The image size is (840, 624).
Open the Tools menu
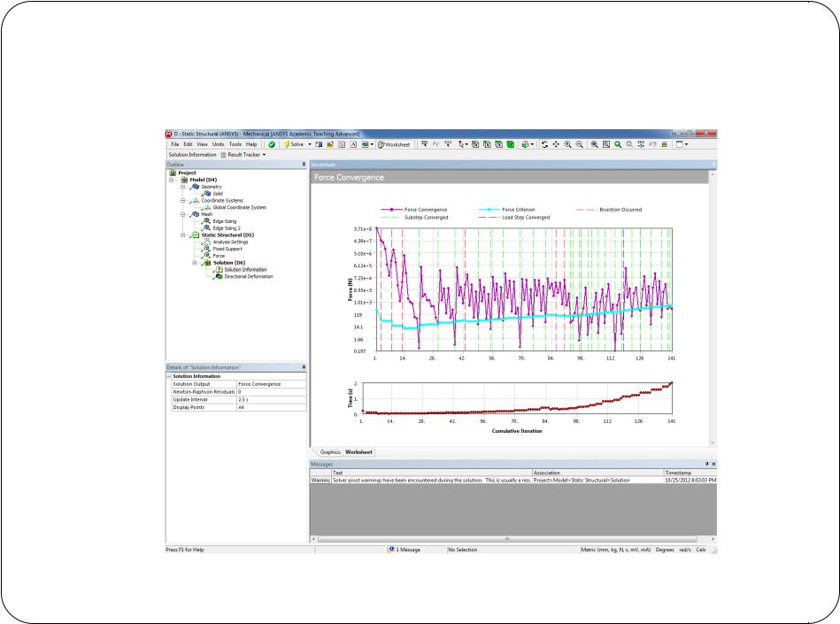(235, 144)
